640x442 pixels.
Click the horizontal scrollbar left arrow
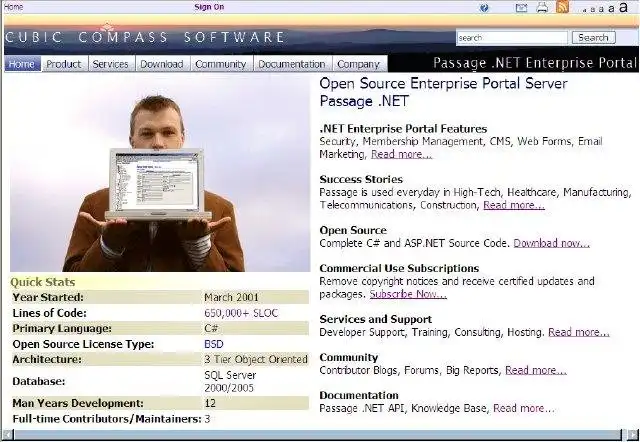pyautogui.click(x=8, y=435)
